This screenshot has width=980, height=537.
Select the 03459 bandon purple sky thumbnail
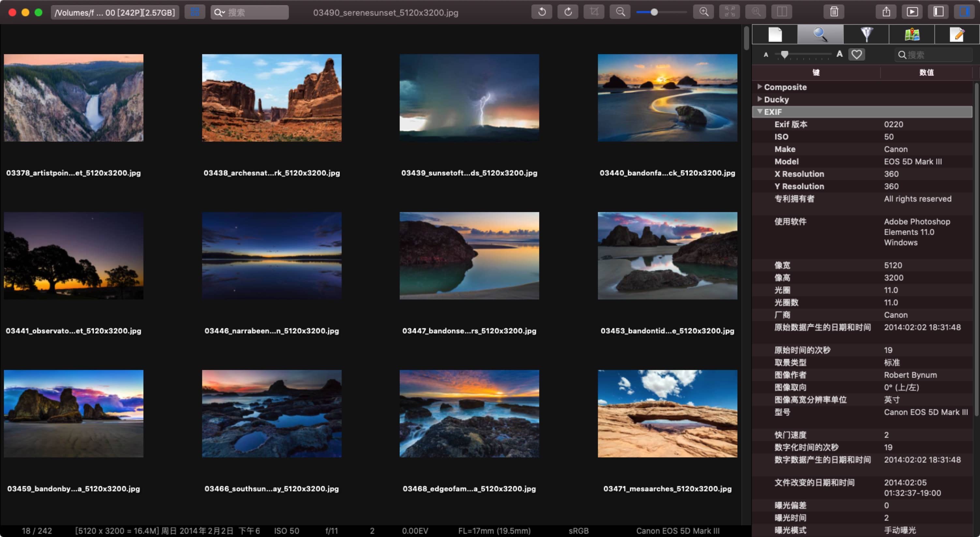73,414
